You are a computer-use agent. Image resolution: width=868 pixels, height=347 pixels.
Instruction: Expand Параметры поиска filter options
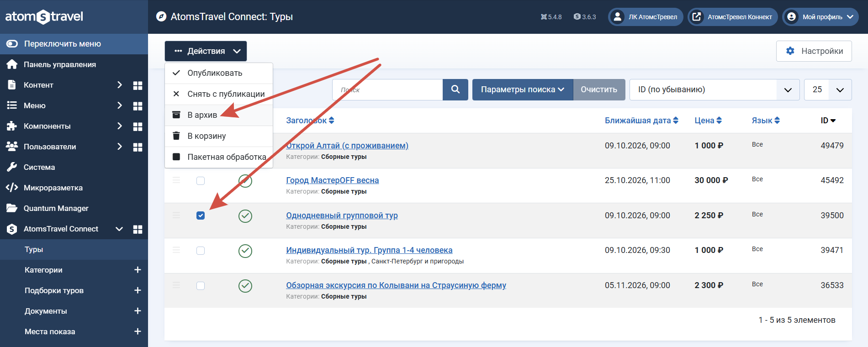(x=523, y=89)
